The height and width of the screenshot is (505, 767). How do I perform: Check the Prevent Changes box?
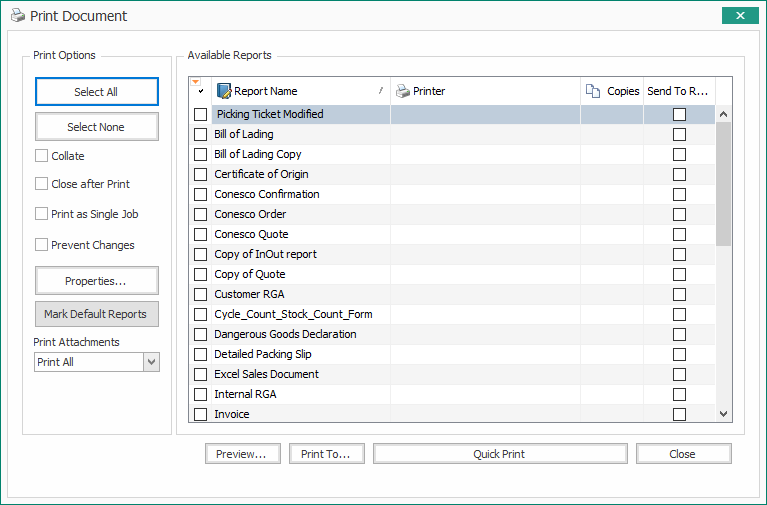tap(42, 245)
